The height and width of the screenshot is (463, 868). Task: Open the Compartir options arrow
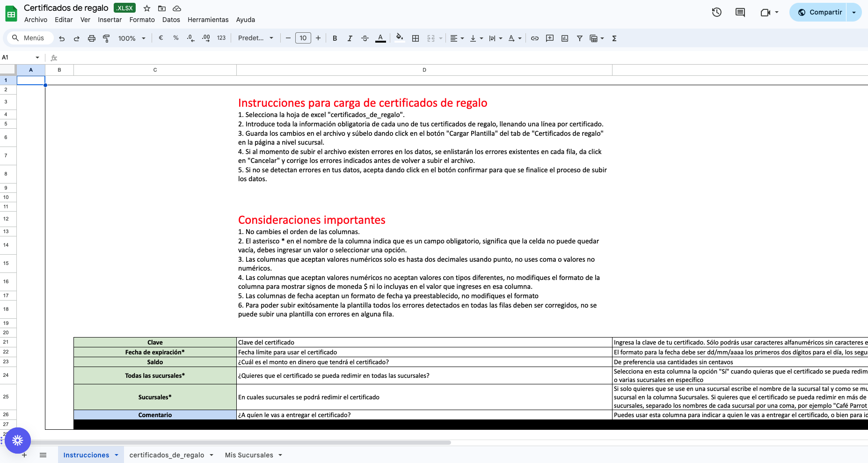point(854,13)
